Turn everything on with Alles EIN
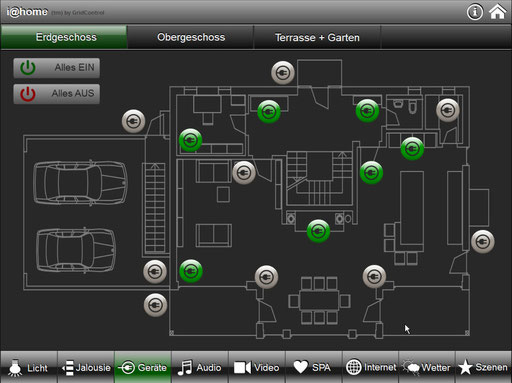This screenshot has height=383, width=512. pyautogui.click(x=57, y=68)
